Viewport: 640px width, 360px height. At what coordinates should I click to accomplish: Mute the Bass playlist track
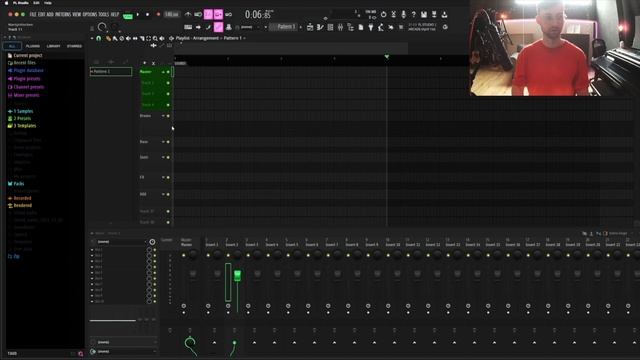click(x=168, y=142)
